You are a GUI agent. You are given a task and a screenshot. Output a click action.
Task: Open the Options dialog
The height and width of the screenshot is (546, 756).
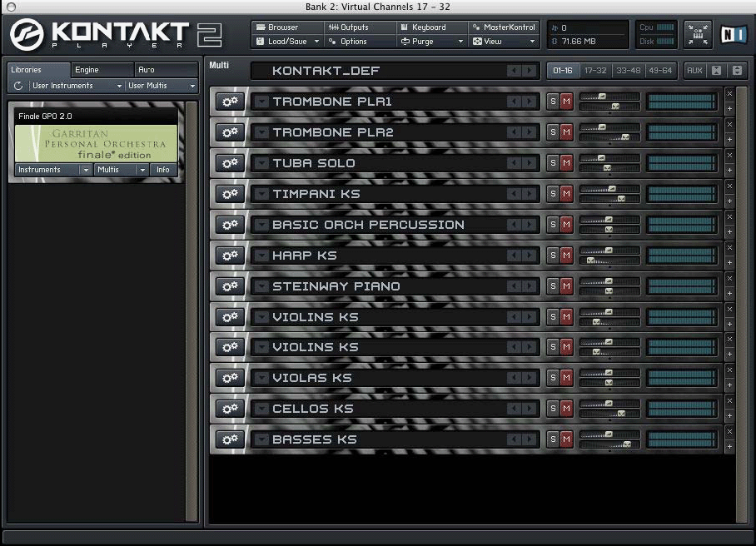tap(360, 42)
